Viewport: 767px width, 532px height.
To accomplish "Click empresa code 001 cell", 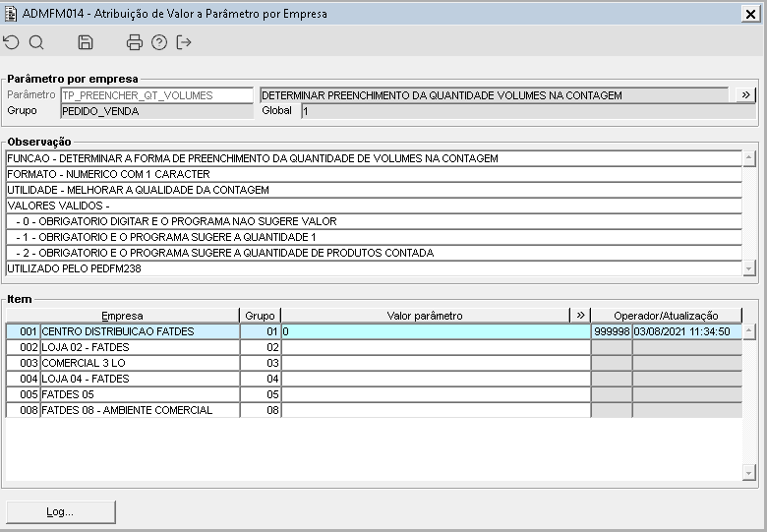I will pyautogui.click(x=24, y=331).
